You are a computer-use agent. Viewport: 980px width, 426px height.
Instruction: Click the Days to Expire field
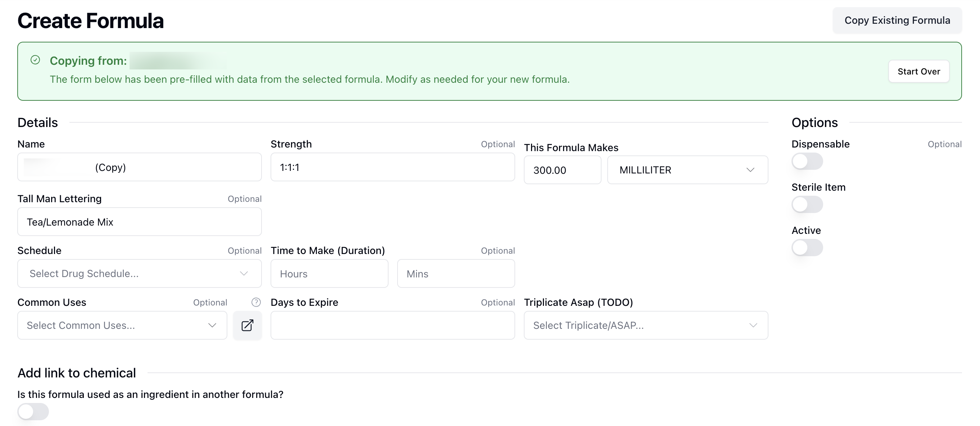pyautogui.click(x=392, y=325)
